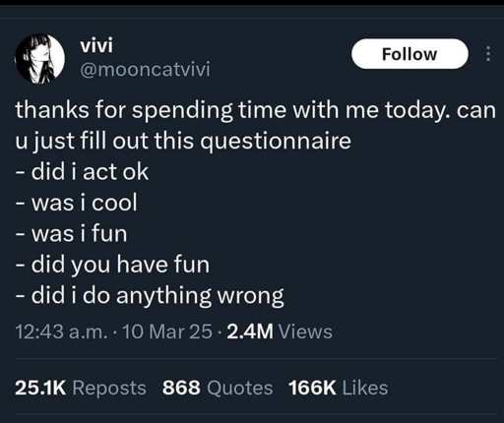
Task: Click the tweet's first line of text
Action: coord(255,110)
